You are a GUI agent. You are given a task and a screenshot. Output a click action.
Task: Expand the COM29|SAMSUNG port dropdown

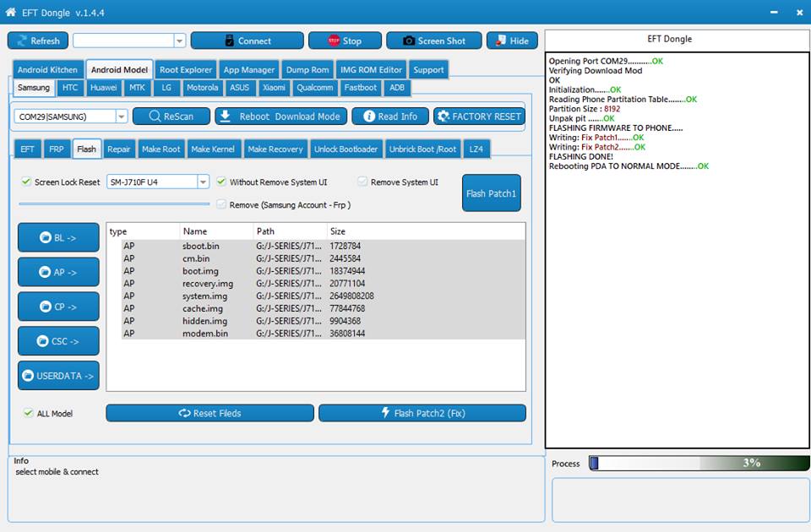121,117
